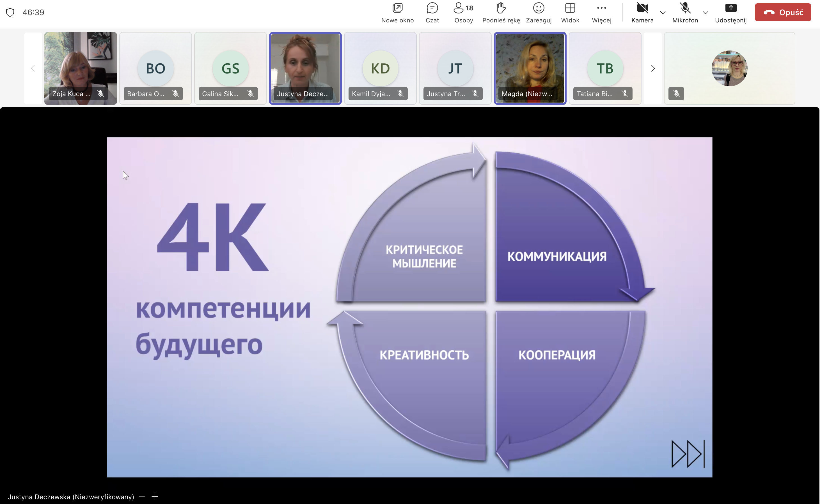Zoom out shared content with minus
The image size is (820, 504).
pyautogui.click(x=142, y=497)
